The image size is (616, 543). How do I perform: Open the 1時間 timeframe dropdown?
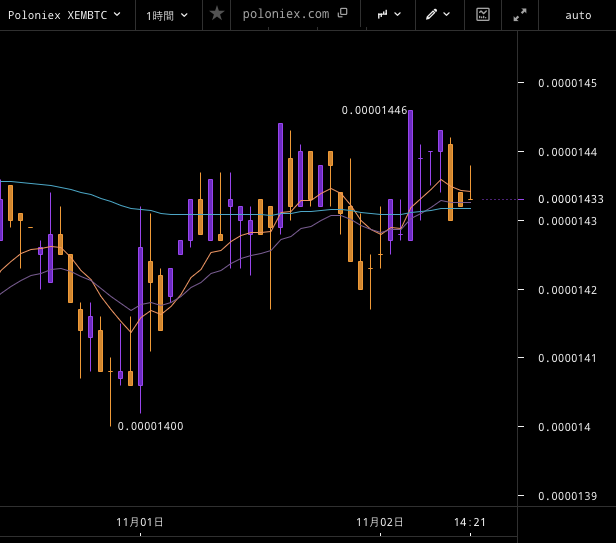167,15
